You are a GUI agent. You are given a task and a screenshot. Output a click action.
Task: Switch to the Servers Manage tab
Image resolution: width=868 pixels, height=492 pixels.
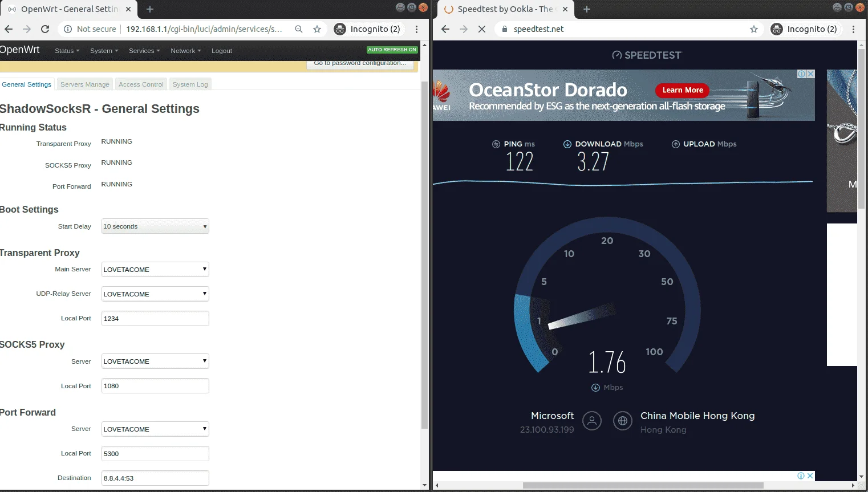click(x=85, y=84)
